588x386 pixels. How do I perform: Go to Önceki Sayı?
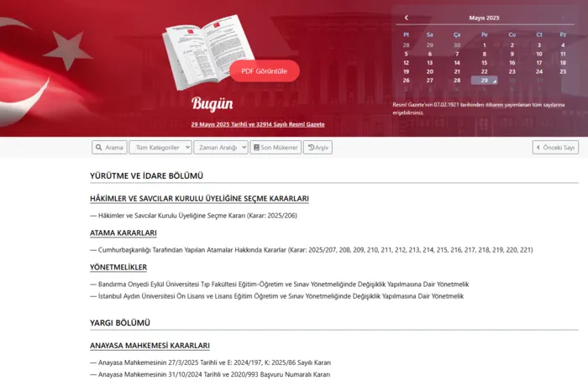point(555,148)
